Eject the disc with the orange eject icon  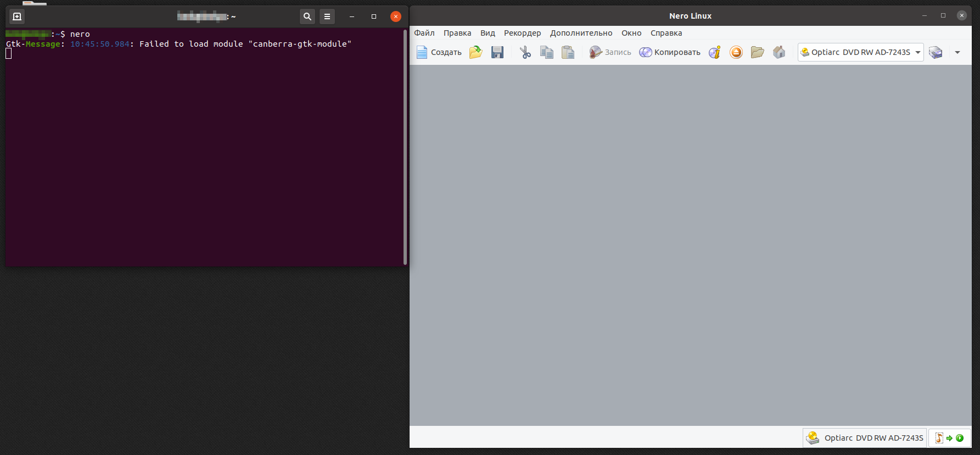click(736, 52)
